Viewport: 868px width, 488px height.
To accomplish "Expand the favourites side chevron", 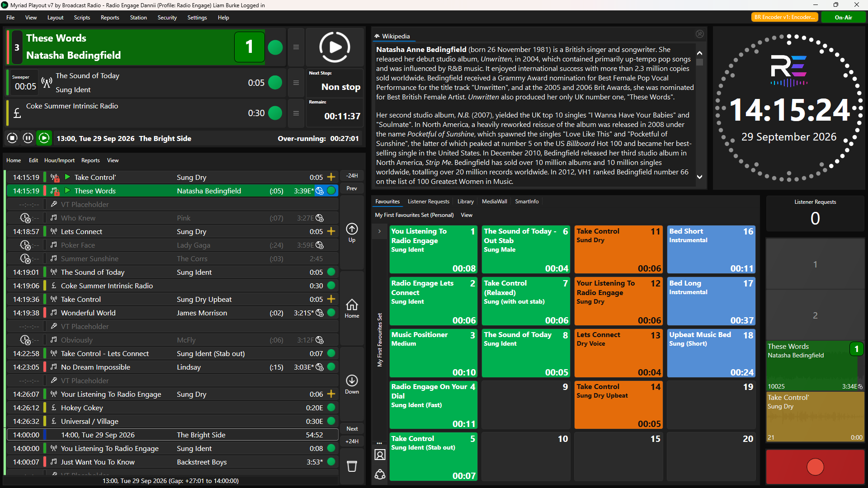I will click(x=379, y=231).
